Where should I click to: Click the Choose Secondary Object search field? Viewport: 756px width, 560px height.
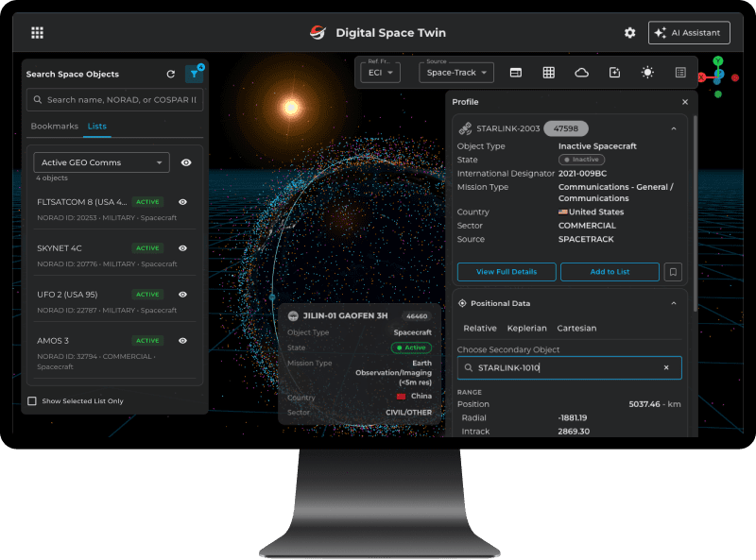(x=570, y=367)
